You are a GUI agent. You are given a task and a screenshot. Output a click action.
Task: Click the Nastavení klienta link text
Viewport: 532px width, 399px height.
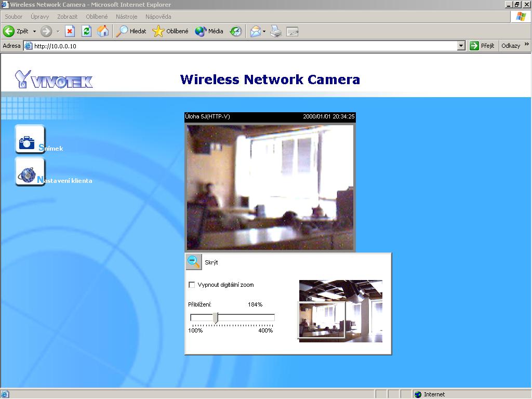64,180
